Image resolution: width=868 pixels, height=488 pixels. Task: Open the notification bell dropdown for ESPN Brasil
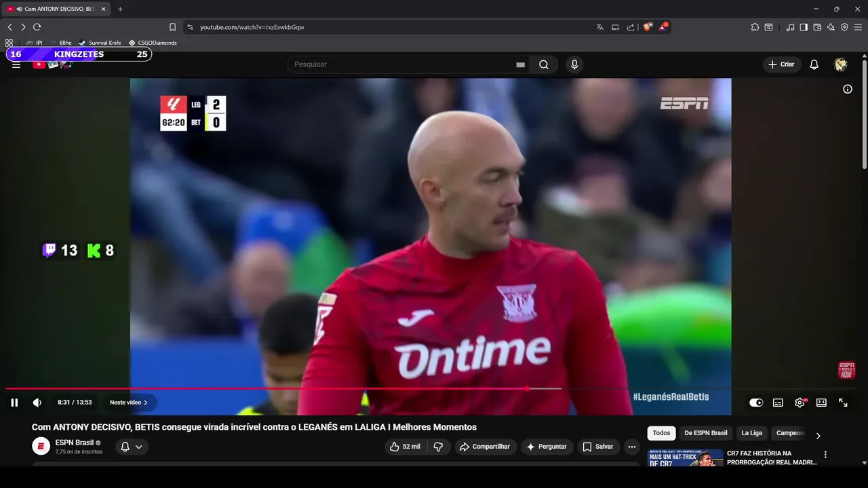click(x=132, y=447)
